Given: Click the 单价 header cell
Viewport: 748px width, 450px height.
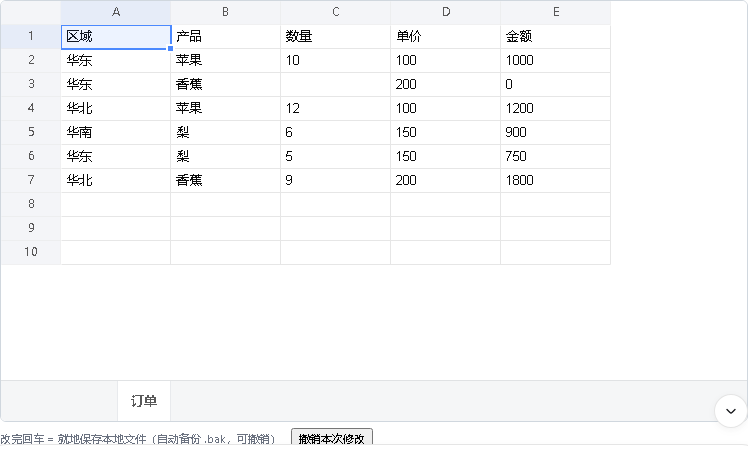Looking at the screenshot, I should [446, 36].
